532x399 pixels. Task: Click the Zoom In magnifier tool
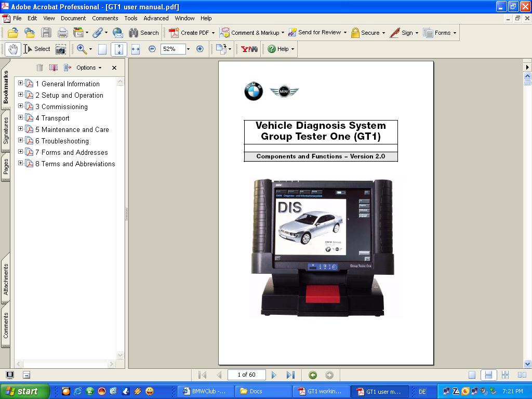[x=82, y=49]
